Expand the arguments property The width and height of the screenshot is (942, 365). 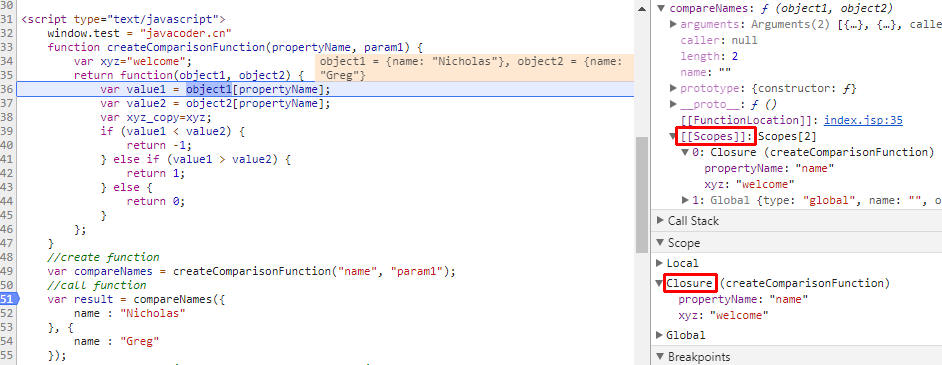(x=673, y=25)
